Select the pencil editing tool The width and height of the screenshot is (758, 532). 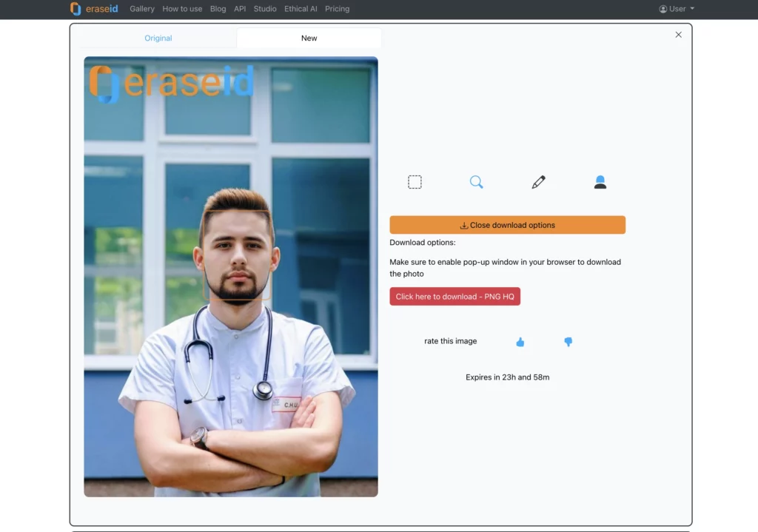pyautogui.click(x=538, y=181)
